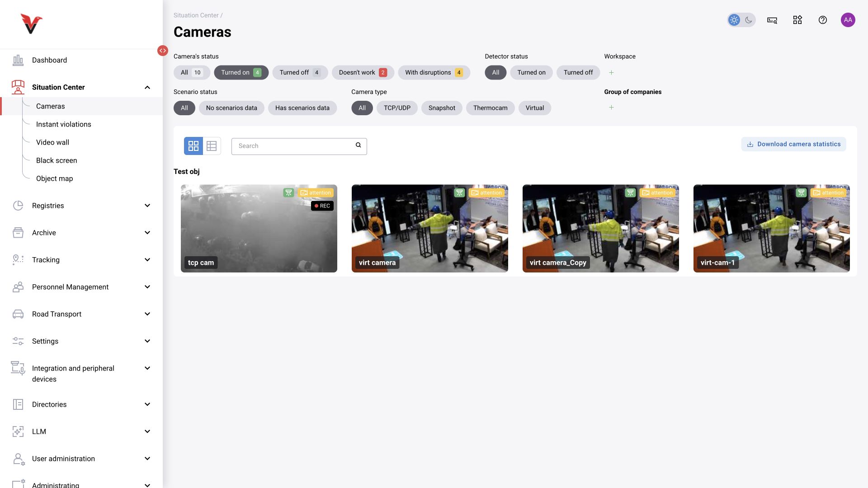Viewport: 868px width, 488px height.
Task: Open the help question mark icon
Action: 823,20
